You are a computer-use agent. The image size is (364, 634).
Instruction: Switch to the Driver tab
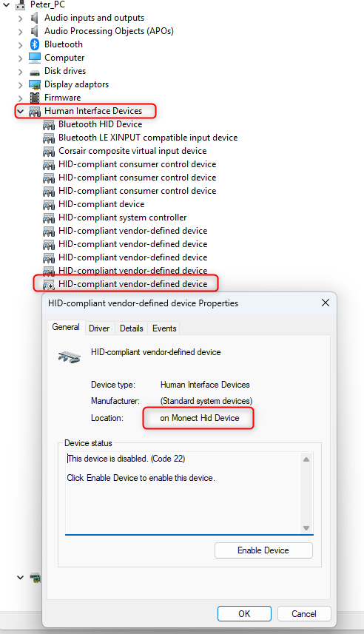click(x=99, y=328)
